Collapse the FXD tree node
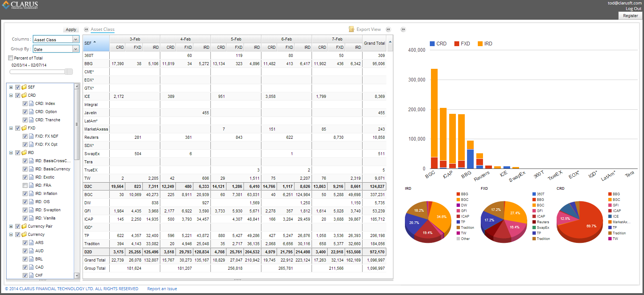This screenshot has height=295, width=644. pyautogui.click(x=11, y=128)
